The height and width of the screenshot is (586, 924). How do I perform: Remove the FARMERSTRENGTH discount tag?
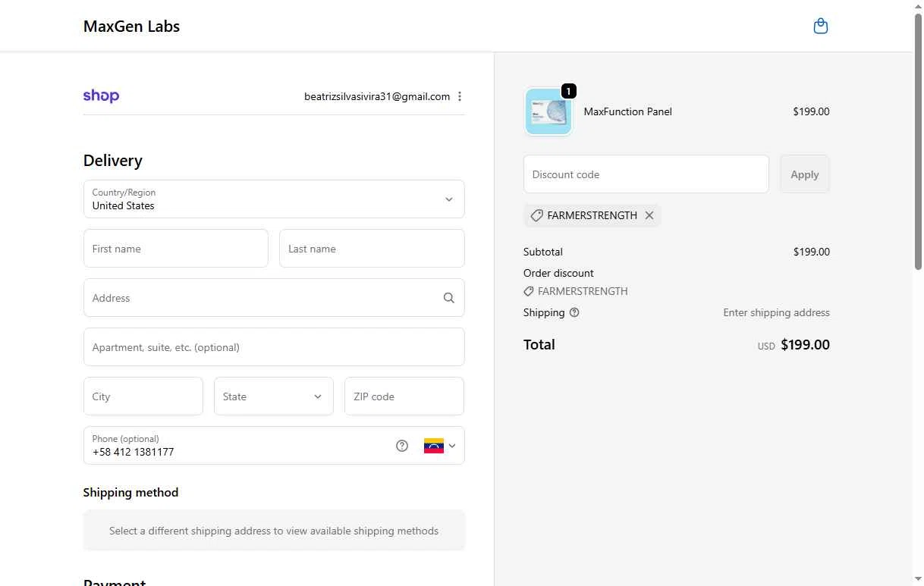point(649,215)
